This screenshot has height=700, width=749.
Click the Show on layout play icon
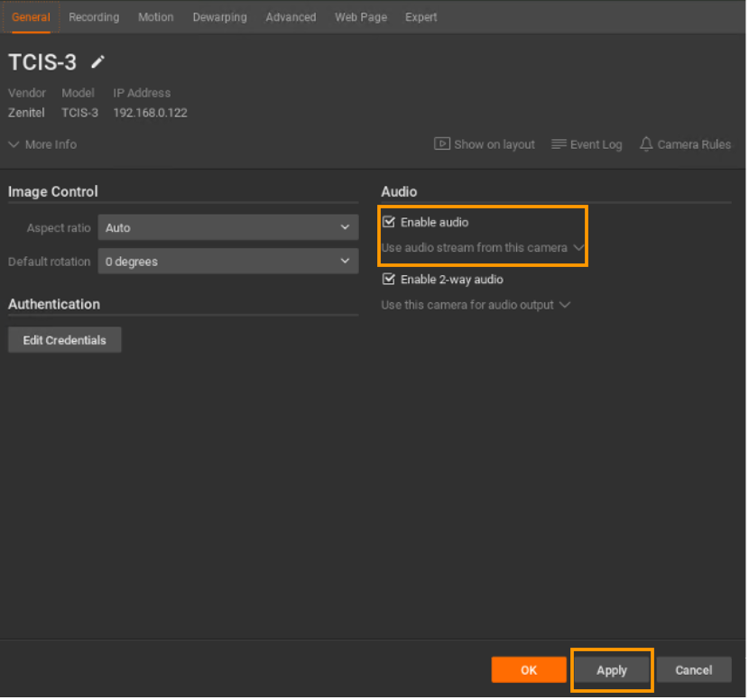(x=442, y=143)
